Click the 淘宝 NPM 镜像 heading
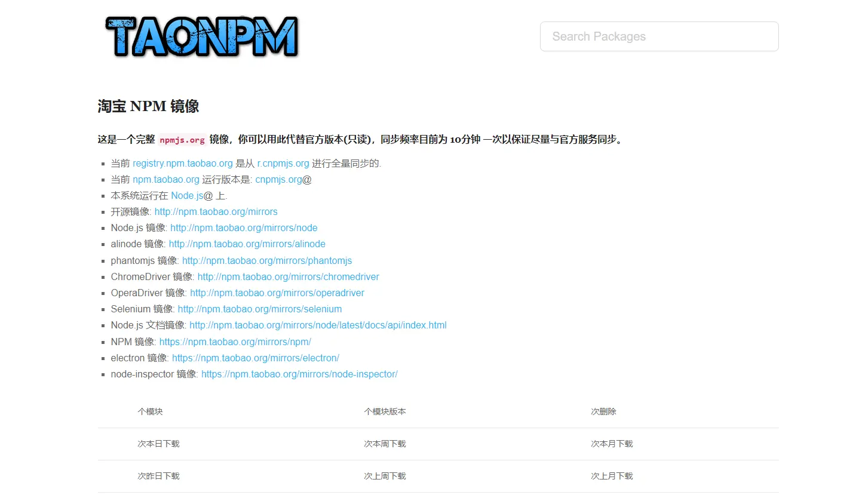Screen dimensions: 856x504 coord(148,106)
